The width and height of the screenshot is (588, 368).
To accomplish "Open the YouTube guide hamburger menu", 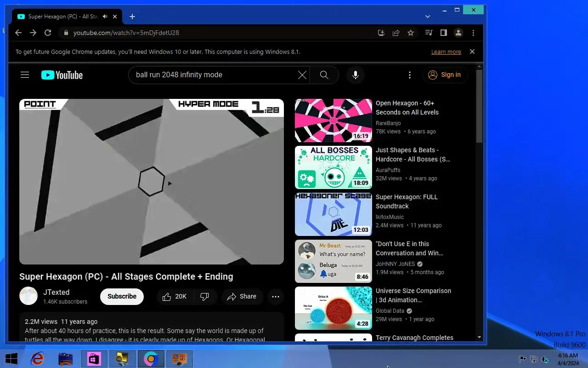I will [25, 75].
